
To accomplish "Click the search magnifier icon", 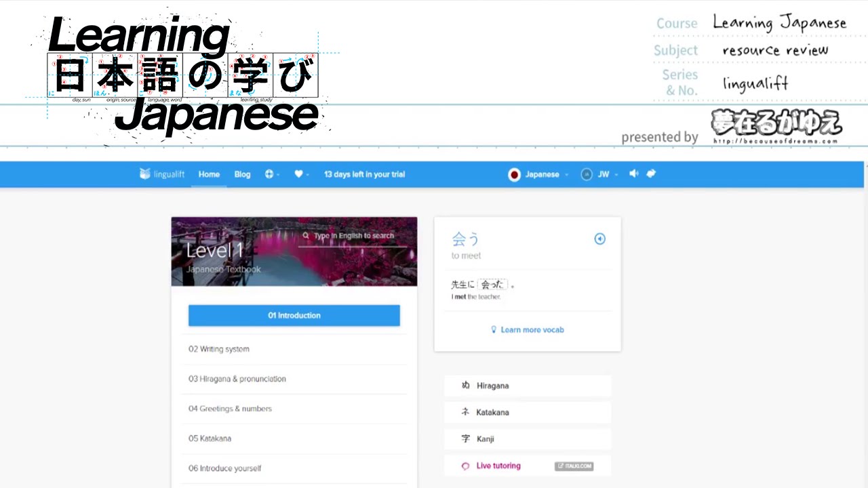I will click(x=306, y=236).
